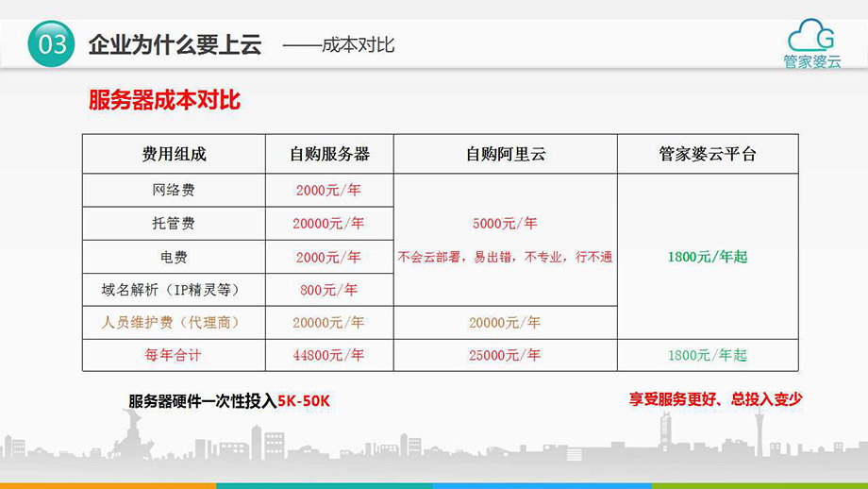868x489 pixels.
Task: Click the red heading 服务器成本对比
Action: [164, 100]
